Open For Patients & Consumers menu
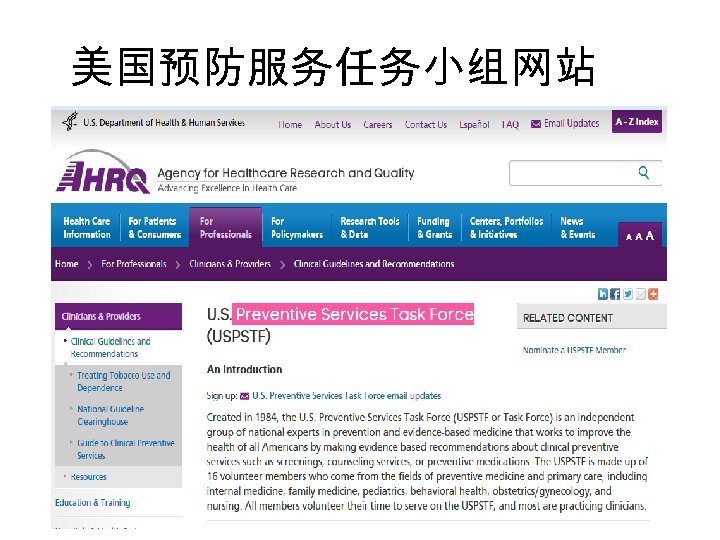 tap(155, 228)
